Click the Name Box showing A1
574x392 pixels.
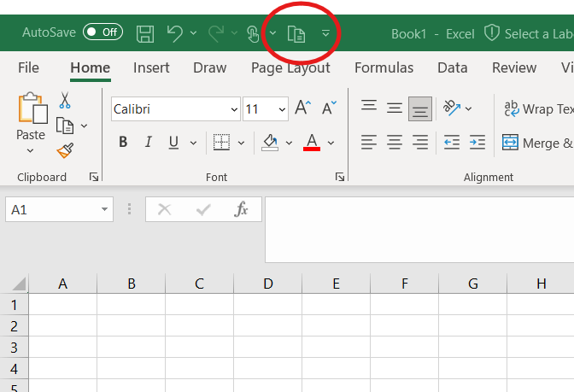click(x=50, y=209)
